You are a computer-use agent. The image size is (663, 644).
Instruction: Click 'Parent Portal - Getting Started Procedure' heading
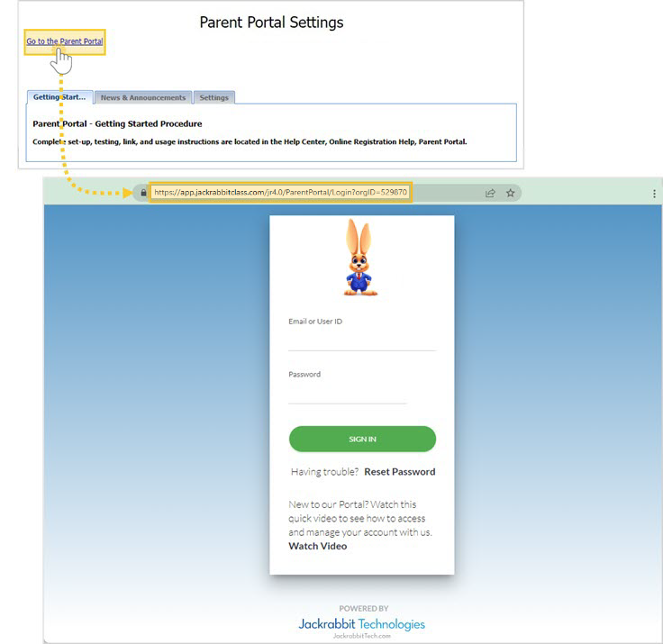click(x=117, y=124)
